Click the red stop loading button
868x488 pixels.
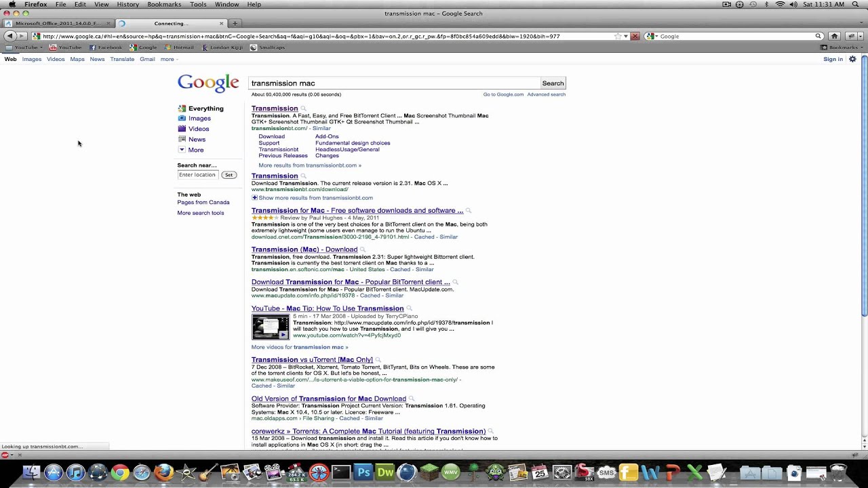[x=635, y=36]
